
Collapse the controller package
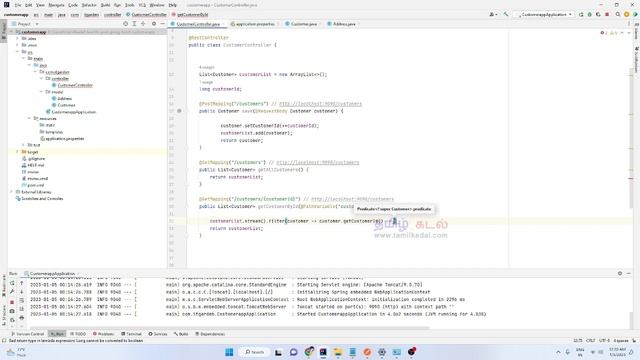click(41, 78)
